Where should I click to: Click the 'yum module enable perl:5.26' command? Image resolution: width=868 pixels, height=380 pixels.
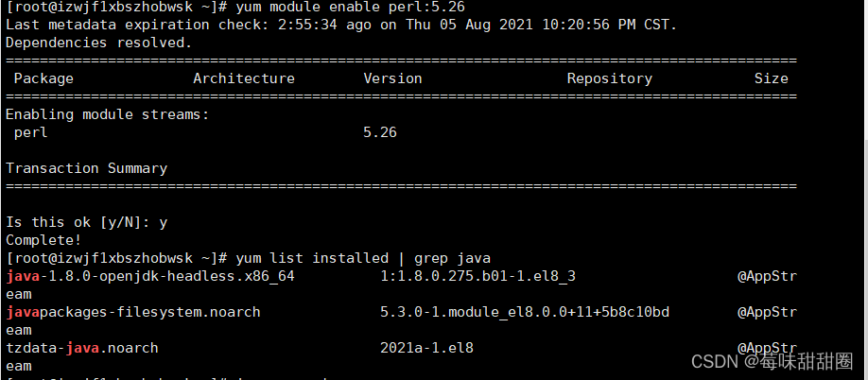[350, 8]
